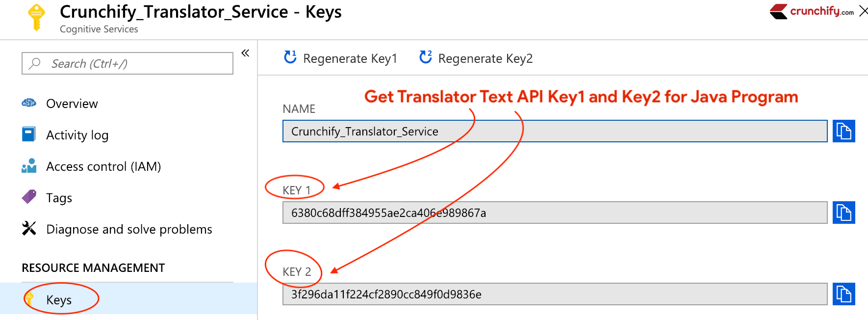868x320 pixels.
Task: Copy KEY 2 using its copy icon
Action: (843, 294)
